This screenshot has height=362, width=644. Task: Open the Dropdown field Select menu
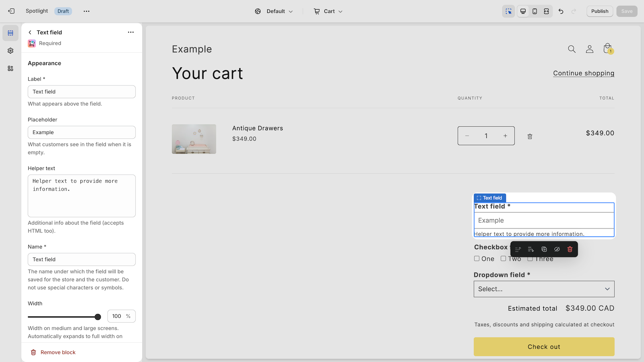click(x=544, y=289)
